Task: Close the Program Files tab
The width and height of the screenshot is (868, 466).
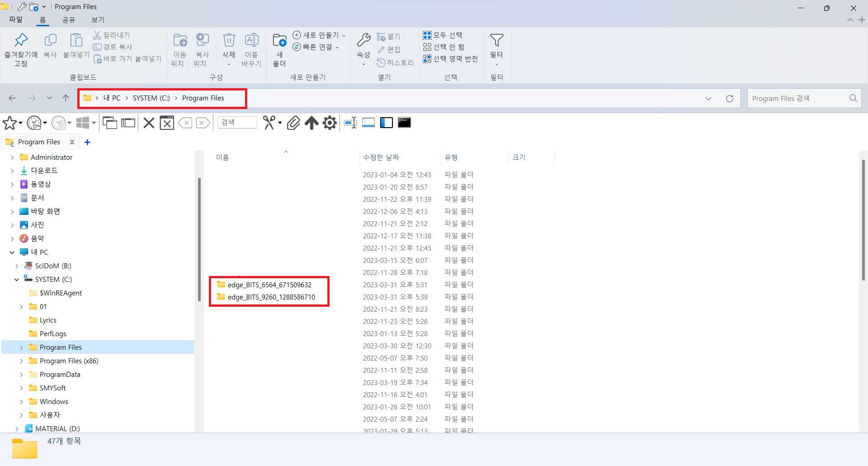Action: click(x=72, y=142)
